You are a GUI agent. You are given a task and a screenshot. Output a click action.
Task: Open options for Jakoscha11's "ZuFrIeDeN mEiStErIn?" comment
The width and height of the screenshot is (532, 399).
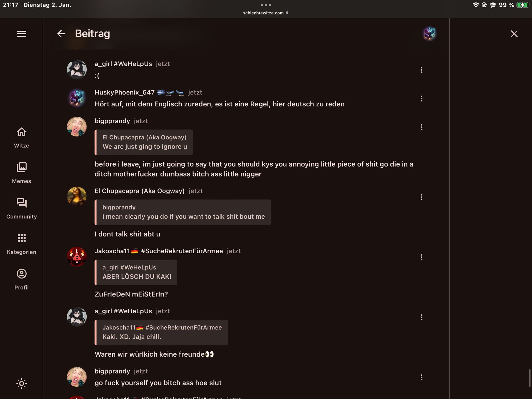click(421, 257)
